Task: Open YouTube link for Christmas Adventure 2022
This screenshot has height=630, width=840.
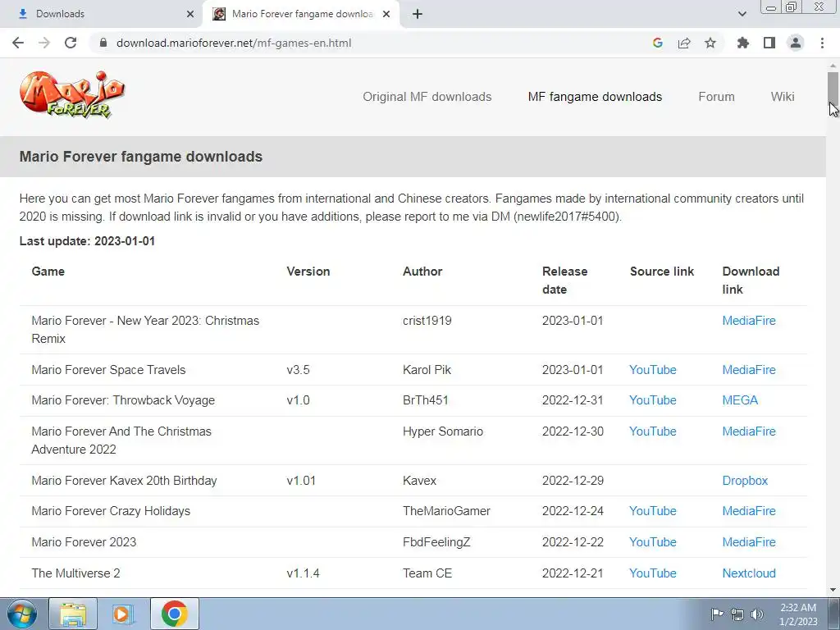Action: click(652, 431)
